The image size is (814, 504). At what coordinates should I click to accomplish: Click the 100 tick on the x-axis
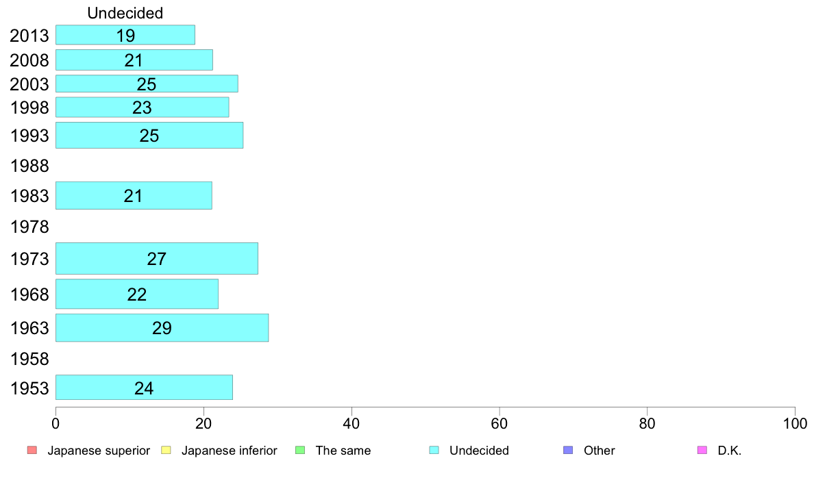pyautogui.click(x=795, y=424)
